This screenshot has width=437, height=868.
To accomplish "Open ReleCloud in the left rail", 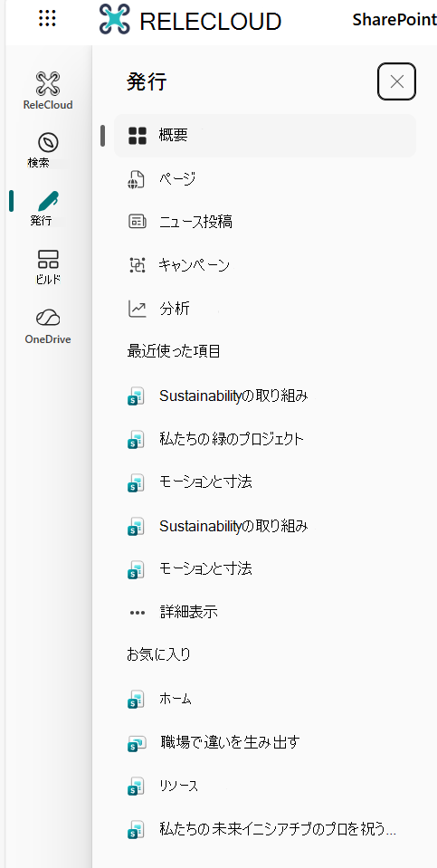I will 48,91.
